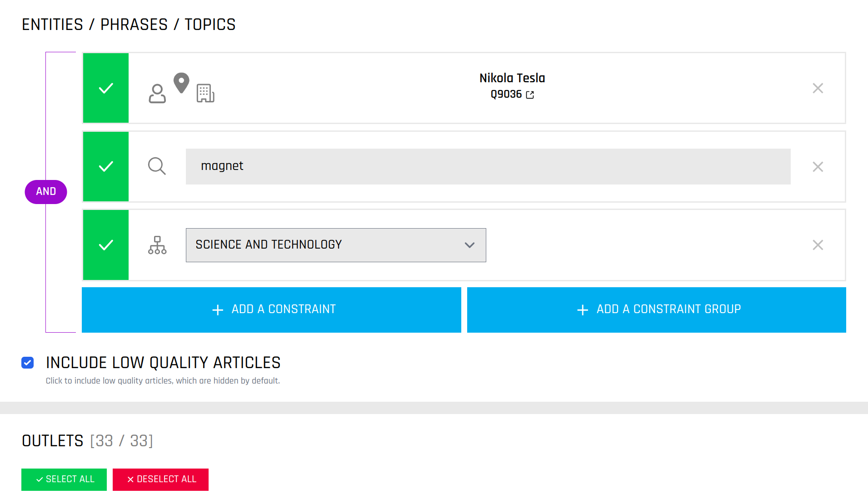Toggle the magnet phrase constraint checkmark

[x=106, y=167]
